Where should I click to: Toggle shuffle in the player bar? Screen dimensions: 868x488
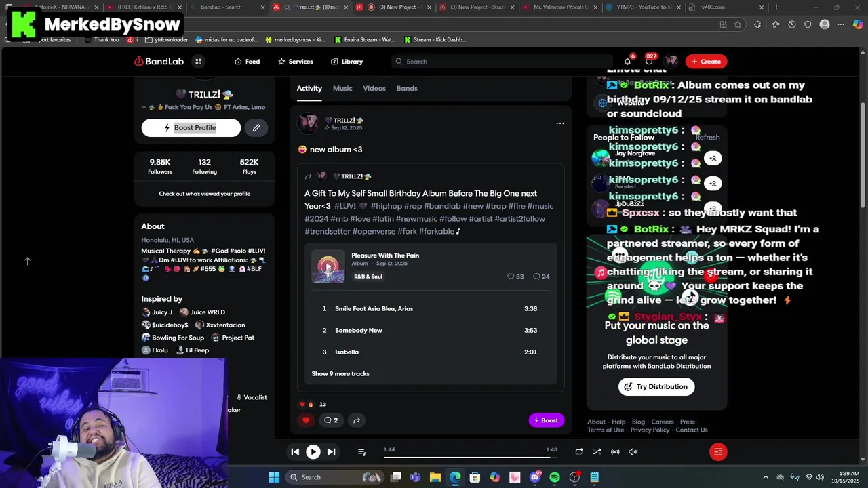click(x=597, y=452)
